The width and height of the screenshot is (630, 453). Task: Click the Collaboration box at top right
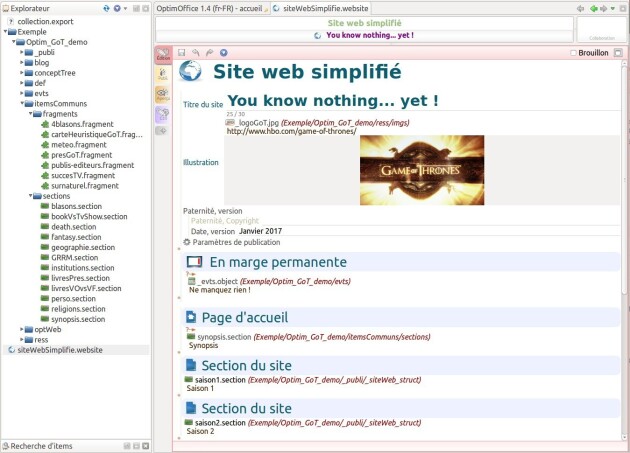point(602,29)
